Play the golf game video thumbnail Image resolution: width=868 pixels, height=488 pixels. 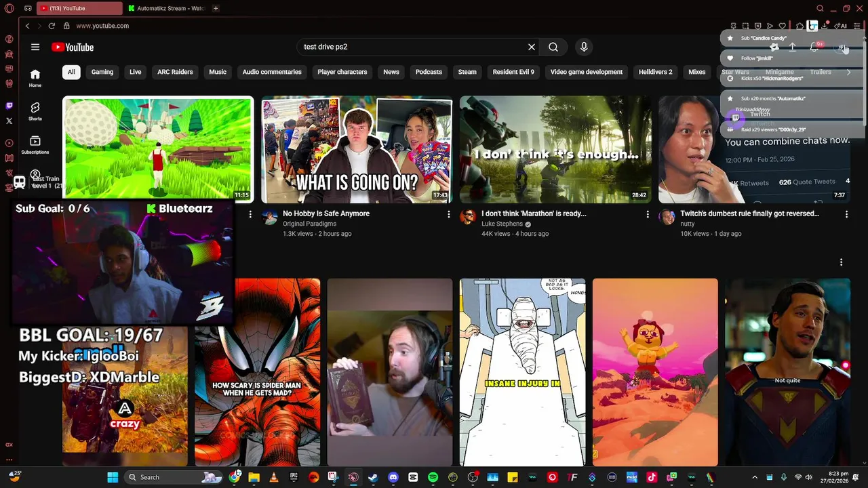tap(158, 149)
